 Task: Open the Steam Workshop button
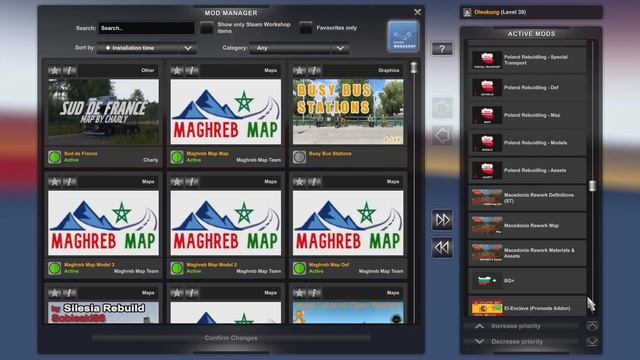403,36
